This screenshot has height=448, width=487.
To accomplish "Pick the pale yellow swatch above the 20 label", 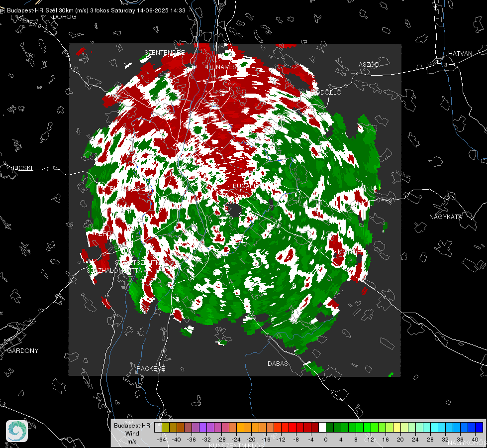I will coord(397,427).
